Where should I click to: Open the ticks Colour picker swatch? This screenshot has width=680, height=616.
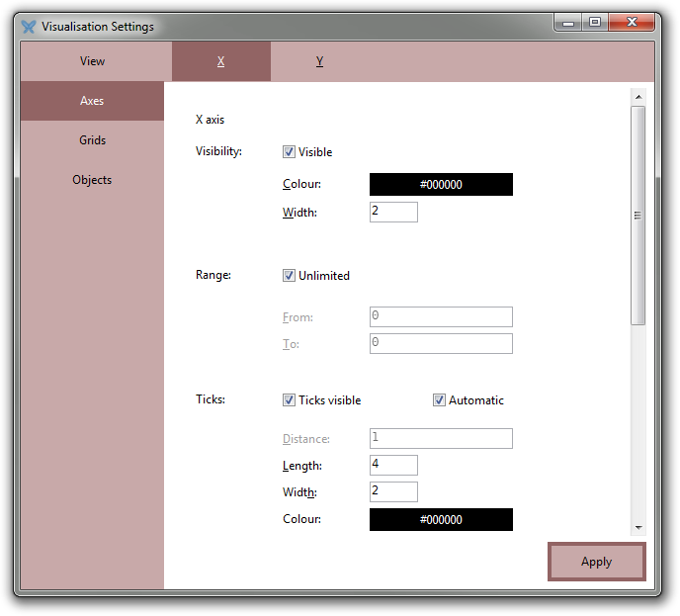coord(441,520)
